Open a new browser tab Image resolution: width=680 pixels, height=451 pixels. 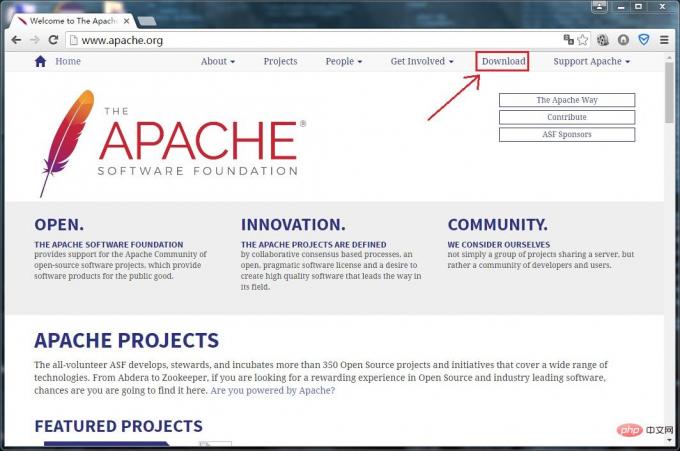[x=147, y=21]
